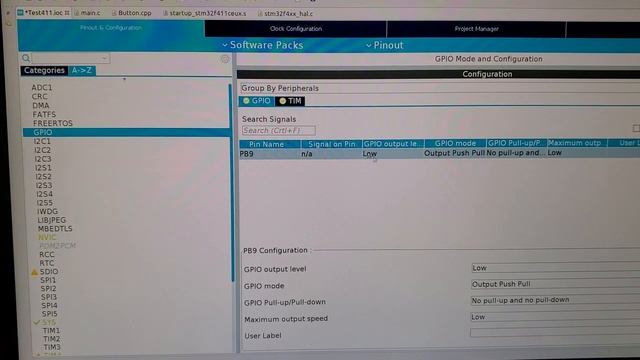Select RTC in the peripheral list
Viewport: 640px width, 360px height.
point(47,263)
